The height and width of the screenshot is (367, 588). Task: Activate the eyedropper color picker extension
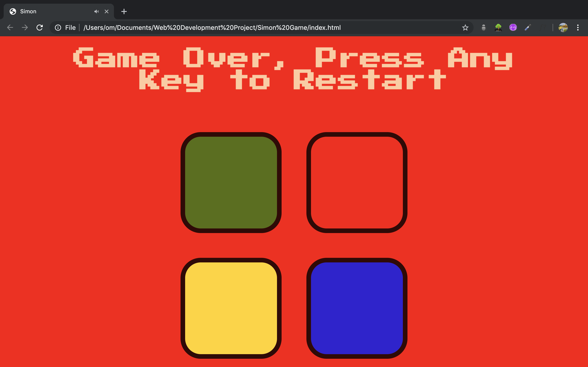coord(528,28)
